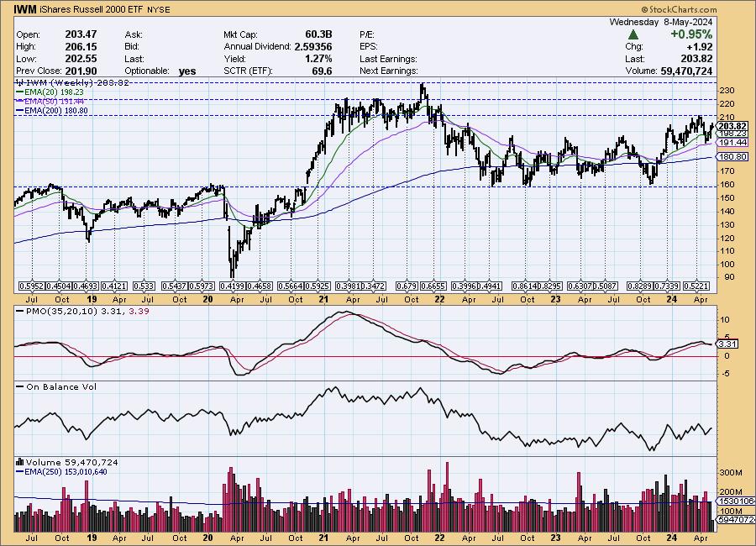Click the boxed value 0.5925

317,286
